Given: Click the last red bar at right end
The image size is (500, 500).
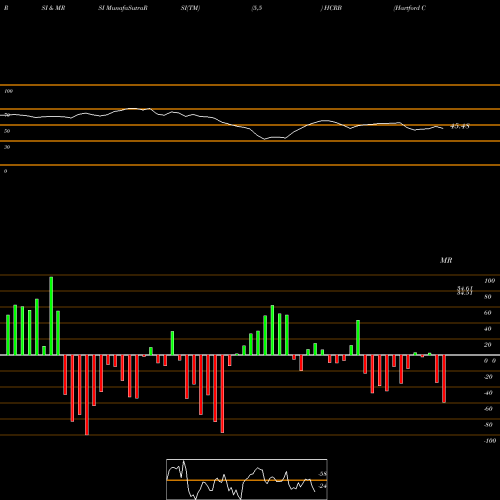Looking at the screenshot, I should (444, 379).
